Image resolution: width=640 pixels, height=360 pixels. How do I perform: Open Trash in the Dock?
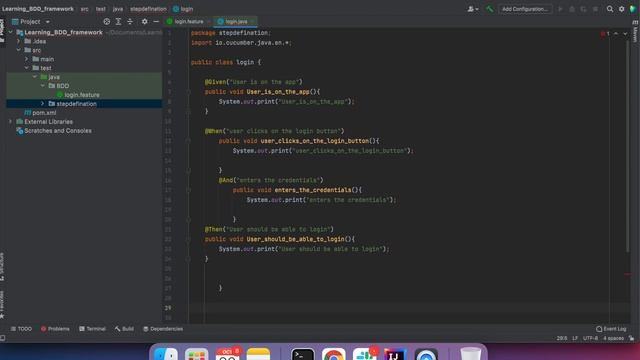(471, 354)
